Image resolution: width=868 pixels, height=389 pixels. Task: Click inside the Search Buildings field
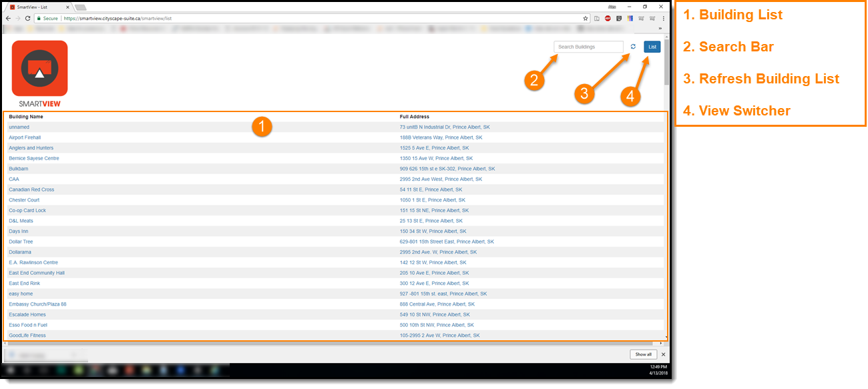(x=588, y=47)
